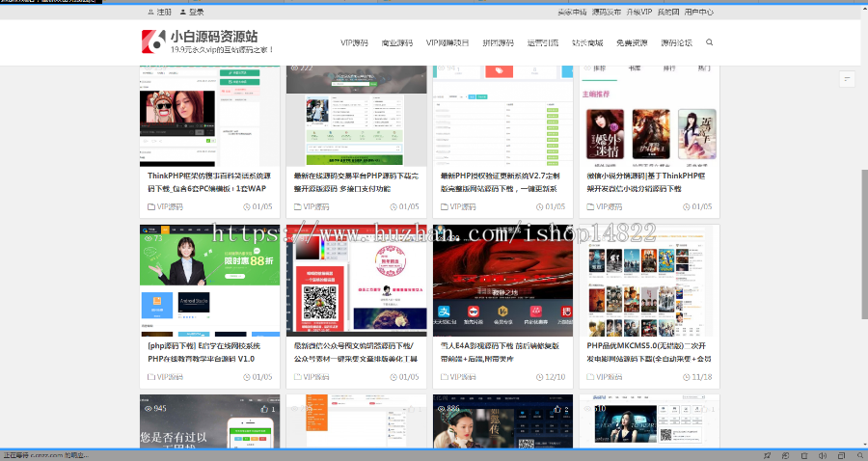Image resolution: width=868 pixels, height=461 pixels.
Task: Open ThinkPHP框架 encyclopedia joke system thumbnail
Action: click(210, 117)
